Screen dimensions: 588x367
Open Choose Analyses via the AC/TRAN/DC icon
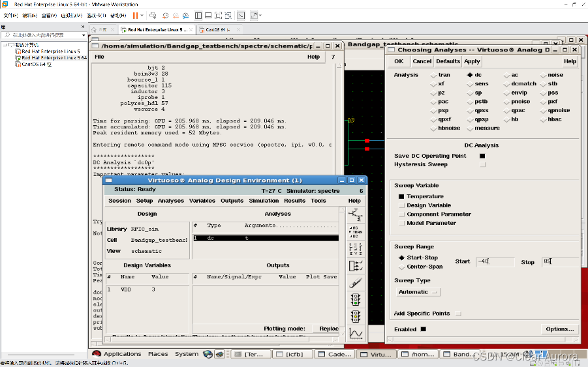tap(355, 232)
